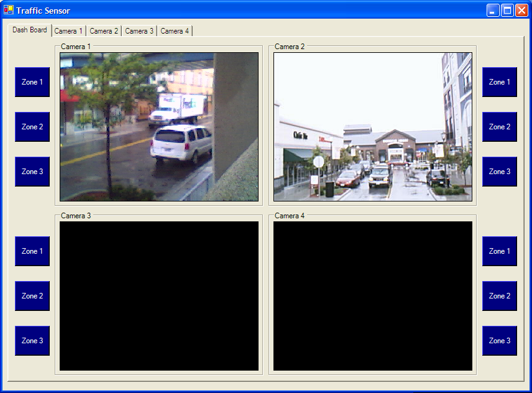Click the Camera 1 video feed with white van
This screenshot has height=393, width=532.
click(x=158, y=127)
